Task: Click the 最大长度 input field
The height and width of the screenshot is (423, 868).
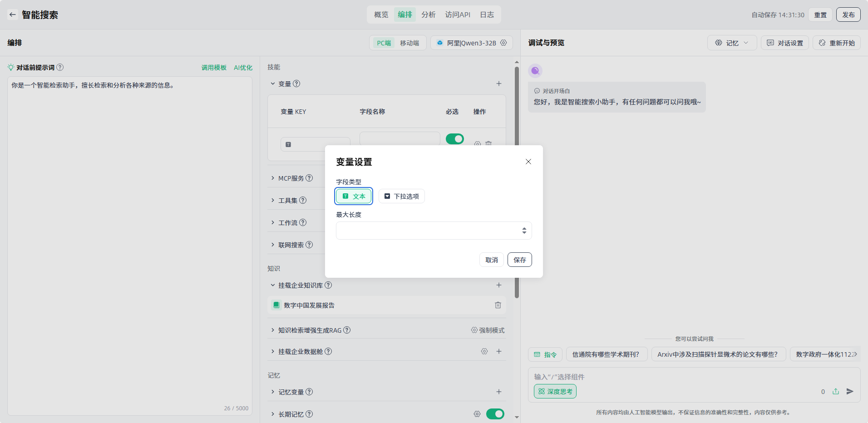Action: [x=427, y=231]
